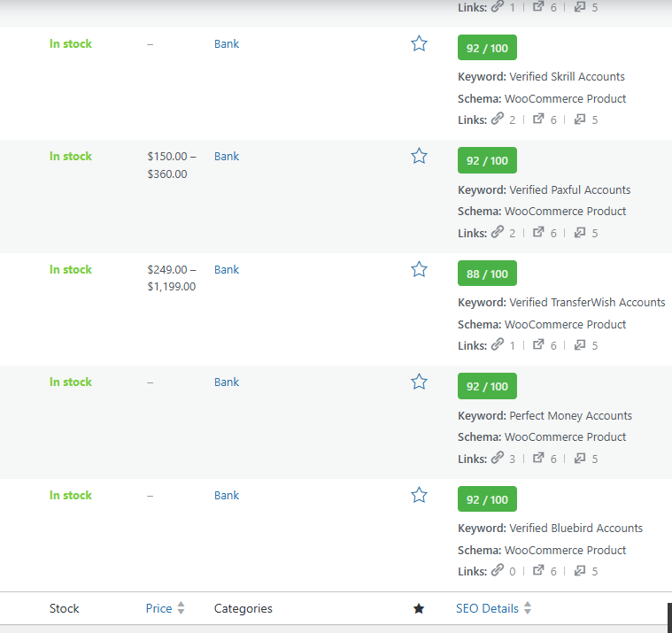The width and height of the screenshot is (672, 633).
Task: Click internal links icon in Perfect Money row
Action: click(497, 459)
